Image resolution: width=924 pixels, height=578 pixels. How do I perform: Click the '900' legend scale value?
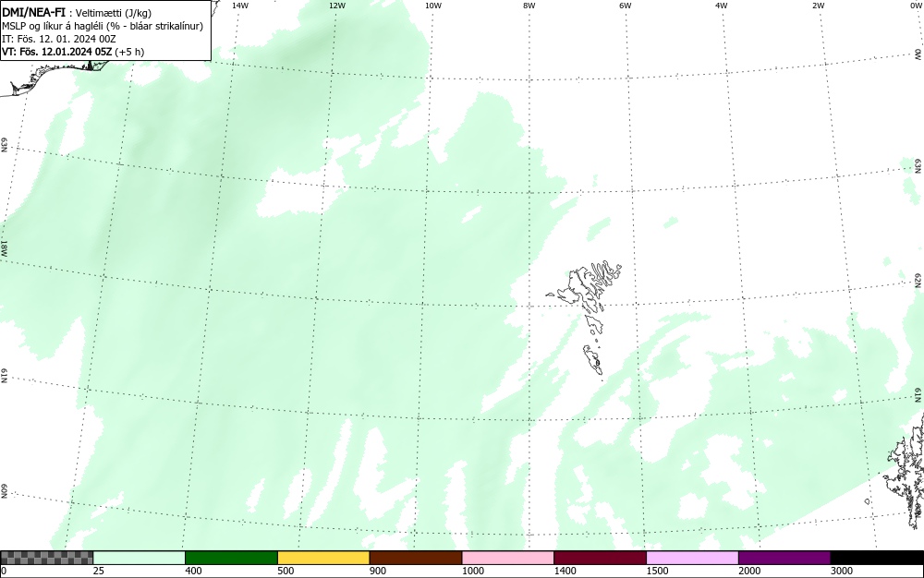[378, 571]
